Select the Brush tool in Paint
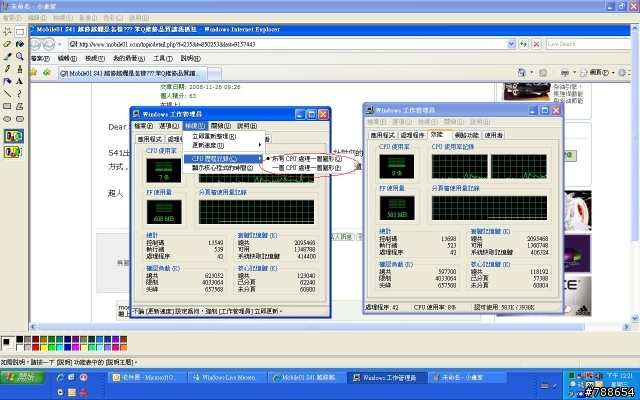Viewport: 640px width, 400px height. pyautogui.click(x=20, y=69)
